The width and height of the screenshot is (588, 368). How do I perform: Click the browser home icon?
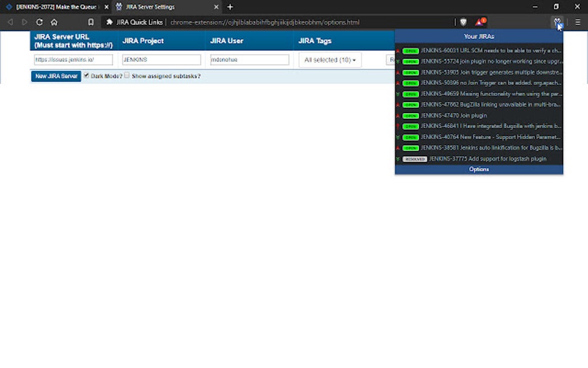[54, 22]
